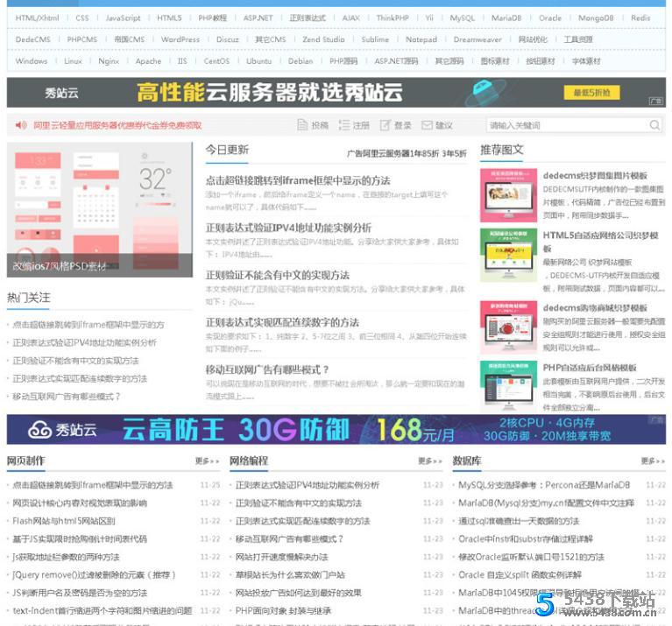The height and width of the screenshot is (626, 672).
Task: Click the red speaker announcement icon
Action: (21, 125)
